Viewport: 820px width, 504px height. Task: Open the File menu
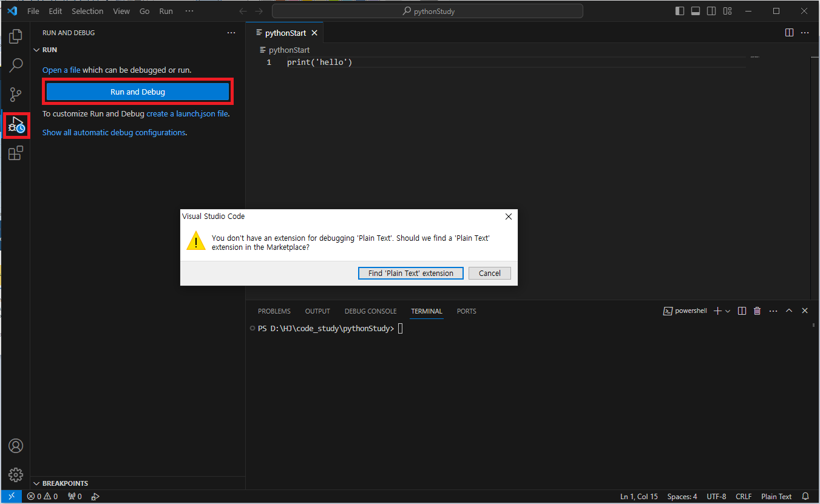(x=33, y=11)
